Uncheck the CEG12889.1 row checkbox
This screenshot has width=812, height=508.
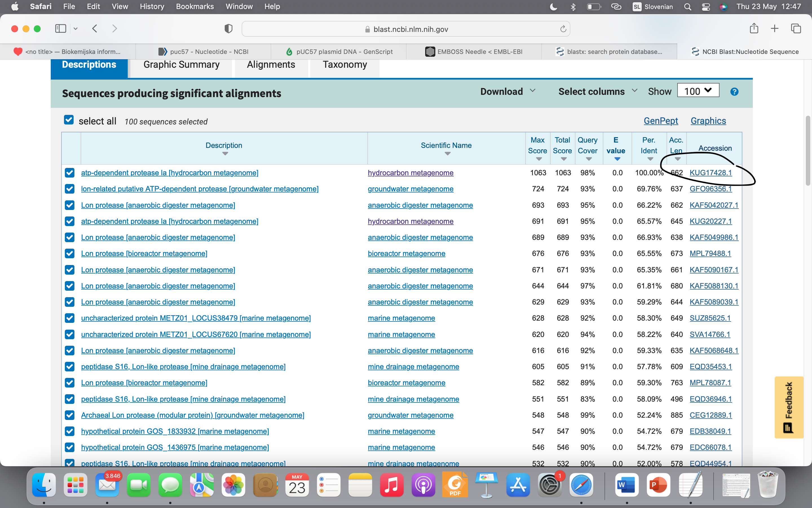70,415
